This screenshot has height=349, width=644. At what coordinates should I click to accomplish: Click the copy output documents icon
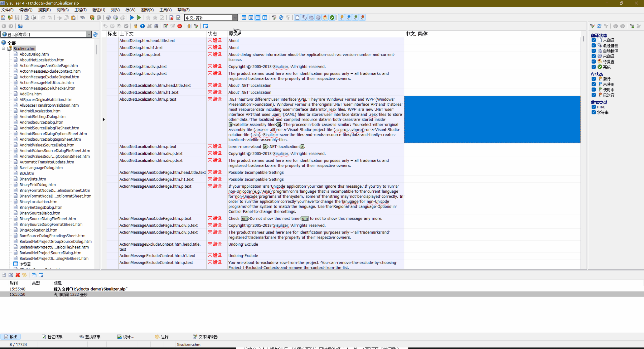point(11,275)
